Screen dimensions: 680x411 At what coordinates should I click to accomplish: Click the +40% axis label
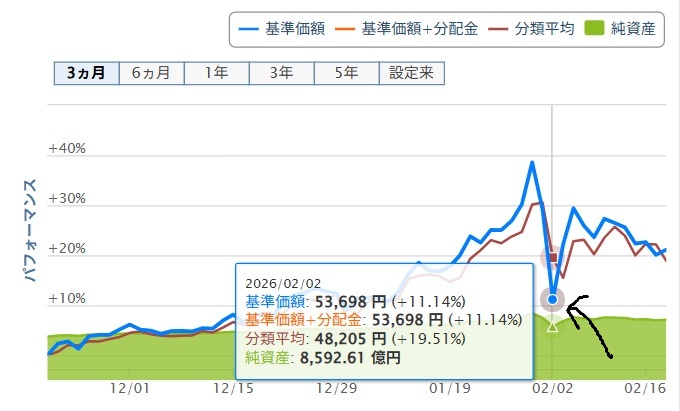coord(67,148)
